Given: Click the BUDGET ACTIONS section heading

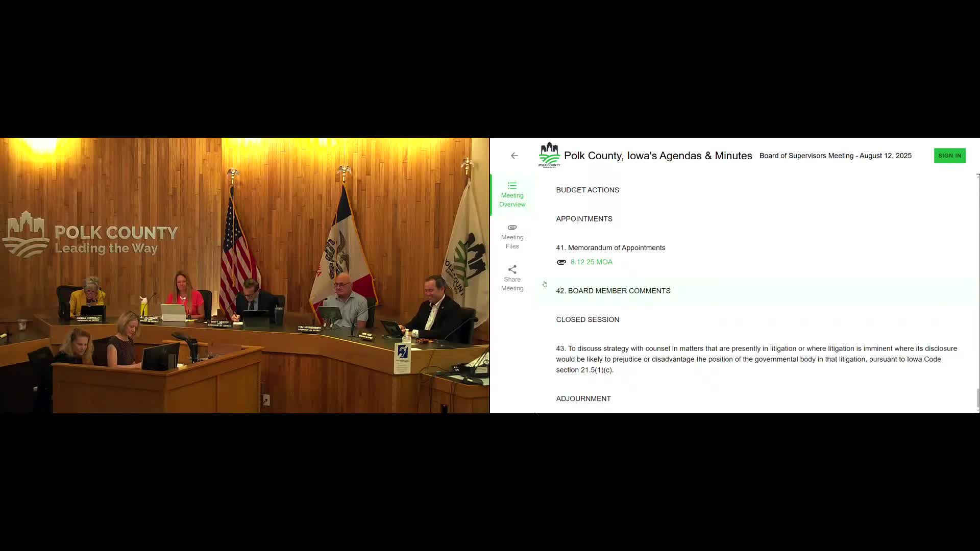Looking at the screenshot, I should coord(587,190).
